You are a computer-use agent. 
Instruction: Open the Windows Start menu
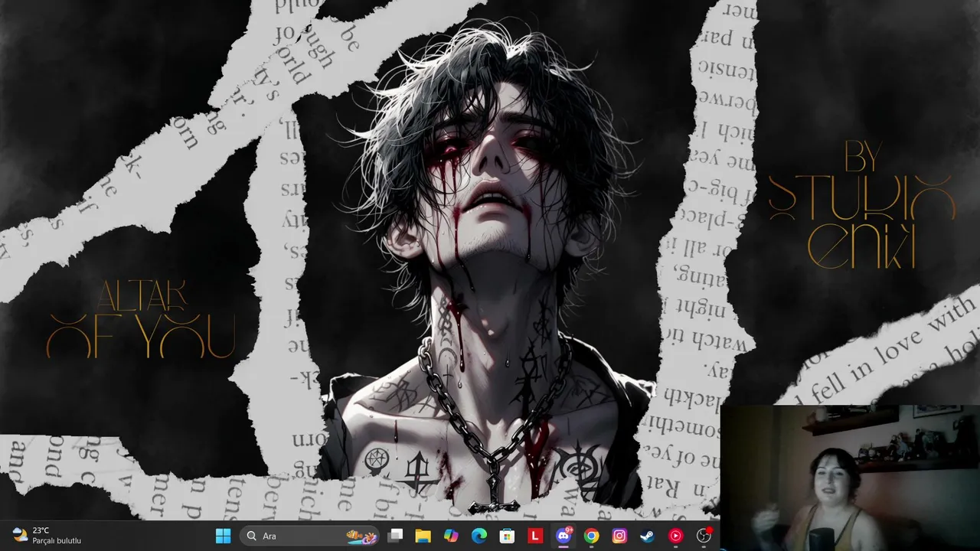point(223,536)
